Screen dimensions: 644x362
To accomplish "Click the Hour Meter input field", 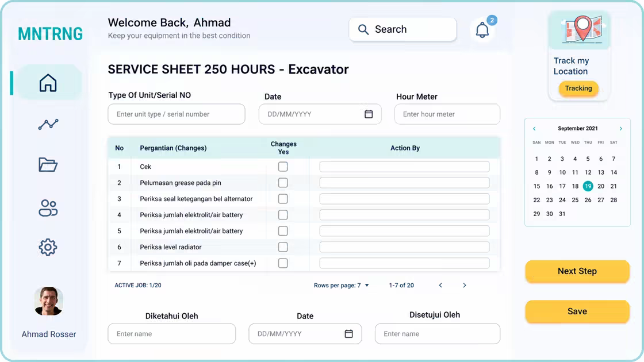I will [x=447, y=114].
